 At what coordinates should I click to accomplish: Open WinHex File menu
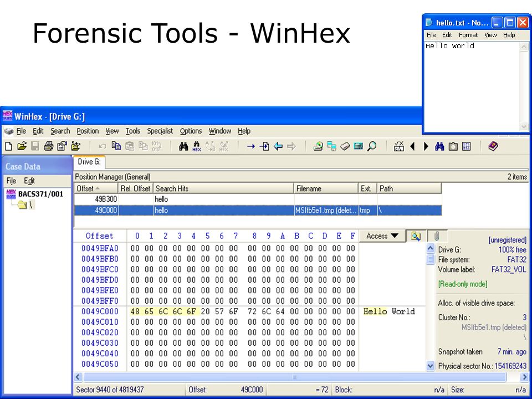pyautogui.click(x=21, y=131)
